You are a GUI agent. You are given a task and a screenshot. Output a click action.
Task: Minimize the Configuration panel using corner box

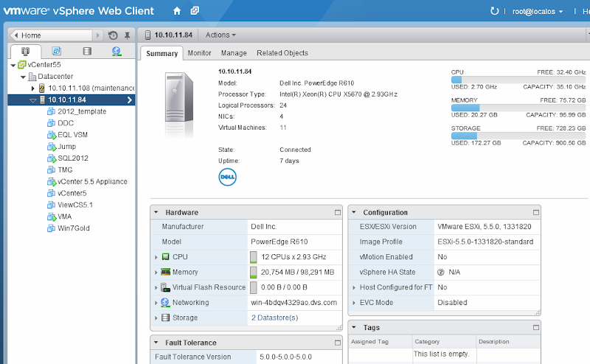(x=535, y=212)
